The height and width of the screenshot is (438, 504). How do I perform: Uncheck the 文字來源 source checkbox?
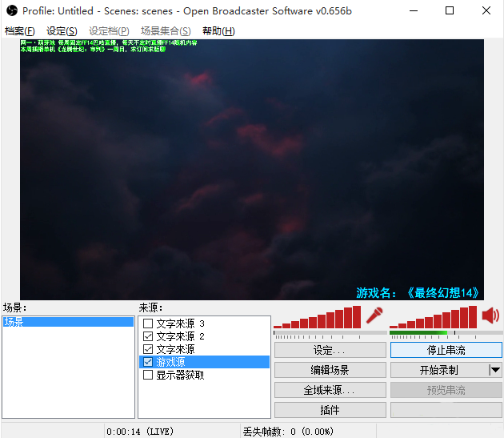[x=148, y=349]
